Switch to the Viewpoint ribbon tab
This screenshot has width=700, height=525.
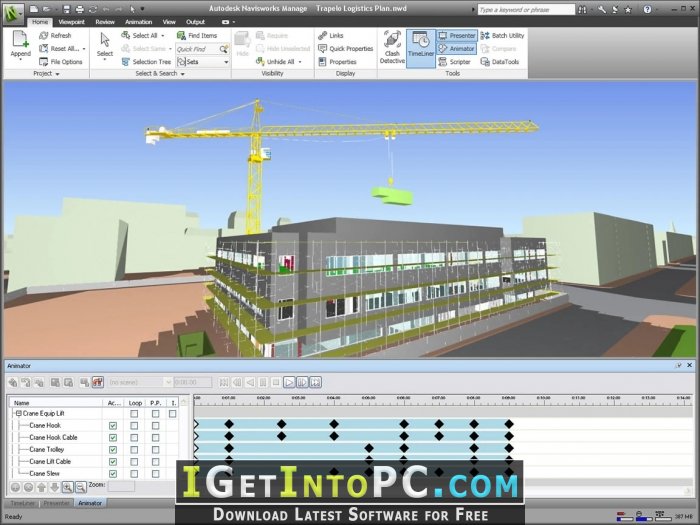point(71,22)
